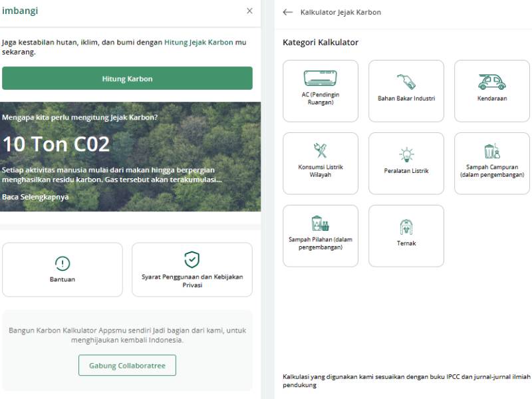This screenshot has width=532, height=399.
Task: Click the imbangi logo text
Action: (x=20, y=11)
